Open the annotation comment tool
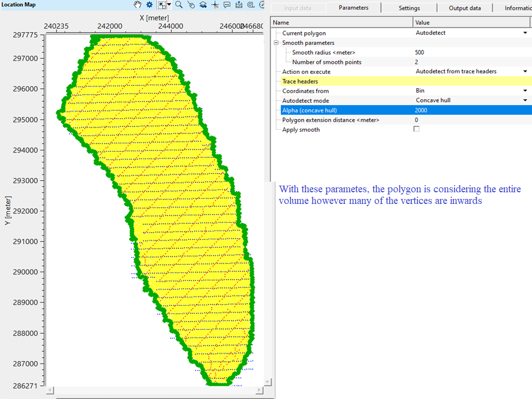 (x=227, y=5)
